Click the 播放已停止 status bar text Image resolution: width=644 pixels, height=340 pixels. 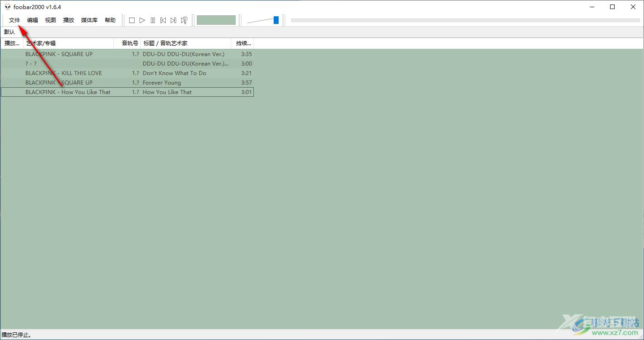[16, 335]
